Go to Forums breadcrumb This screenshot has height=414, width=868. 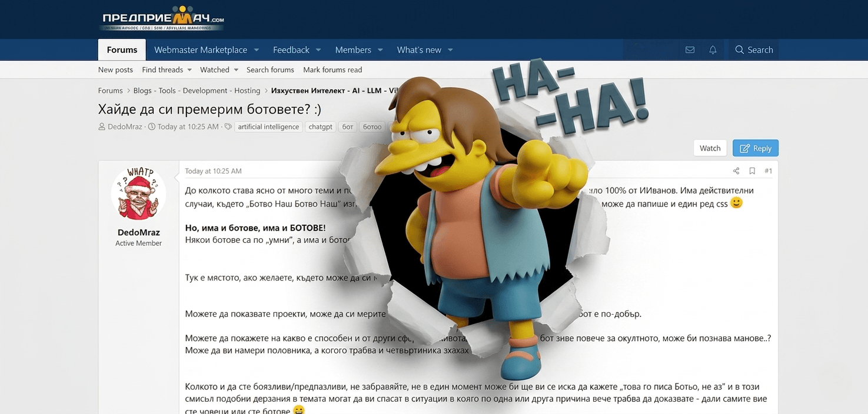click(111, 91)
